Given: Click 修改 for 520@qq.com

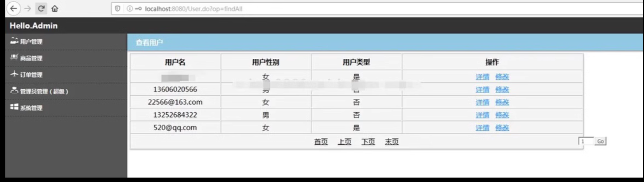Looking at the screenshot, I should 502,128.
